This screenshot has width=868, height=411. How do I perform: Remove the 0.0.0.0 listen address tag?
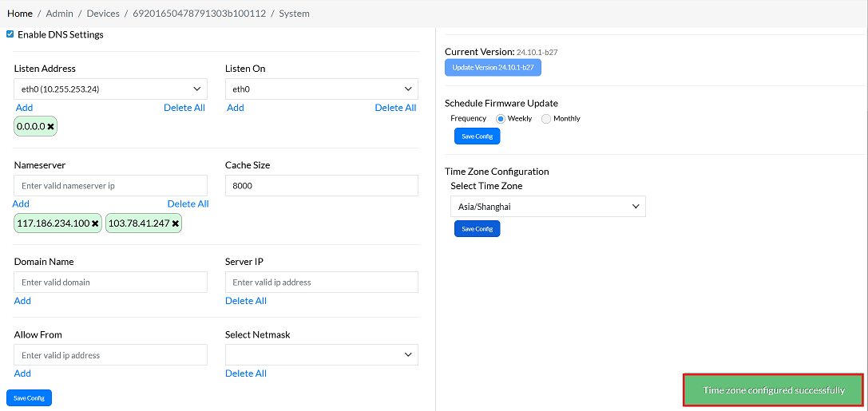50,126
